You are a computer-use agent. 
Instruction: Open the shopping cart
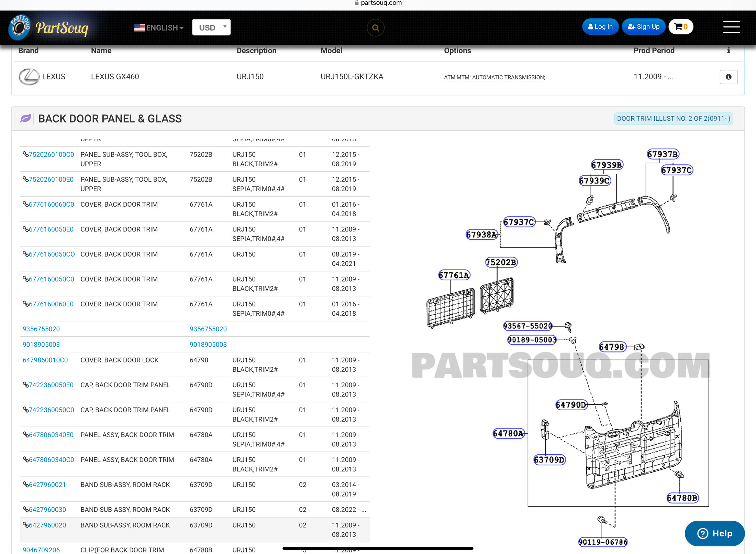coord(681,26)
